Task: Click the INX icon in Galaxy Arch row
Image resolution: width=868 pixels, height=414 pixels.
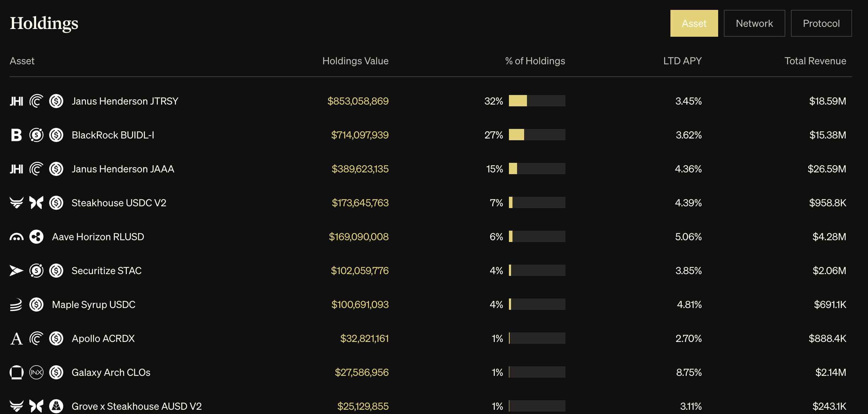Action: point(36,372)
